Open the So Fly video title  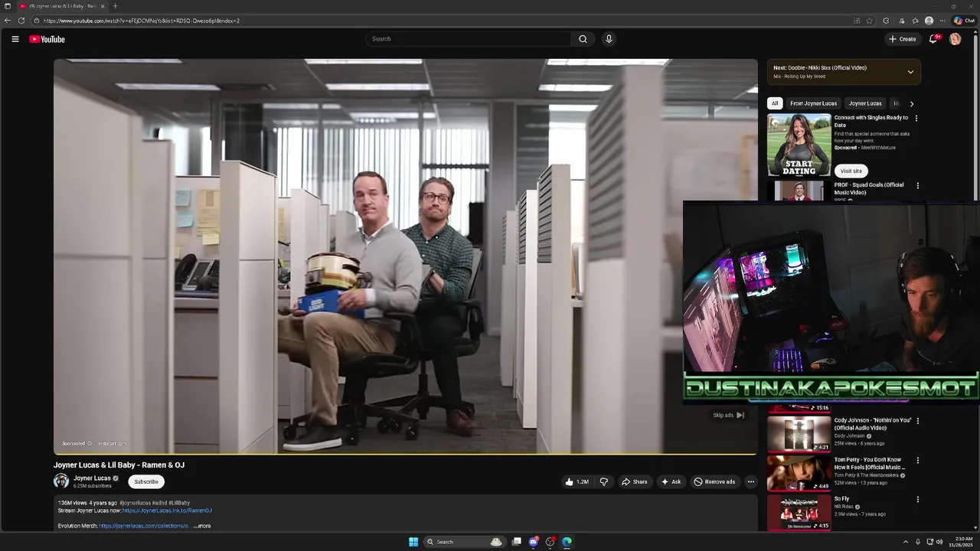coord(841,499)
